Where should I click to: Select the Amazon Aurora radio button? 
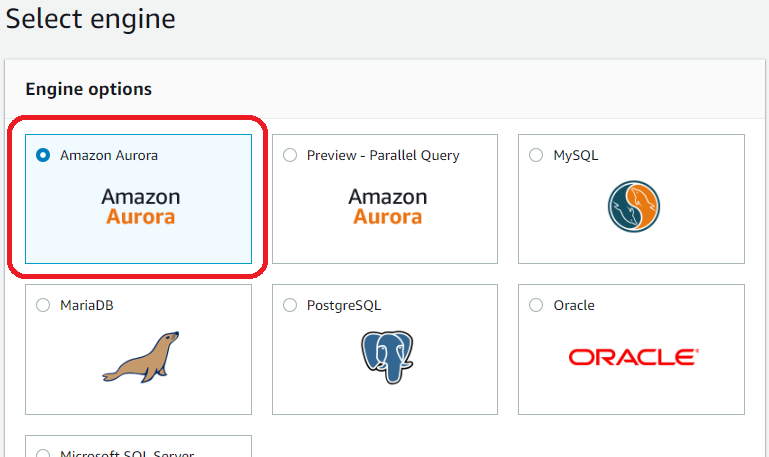(43, 155)
